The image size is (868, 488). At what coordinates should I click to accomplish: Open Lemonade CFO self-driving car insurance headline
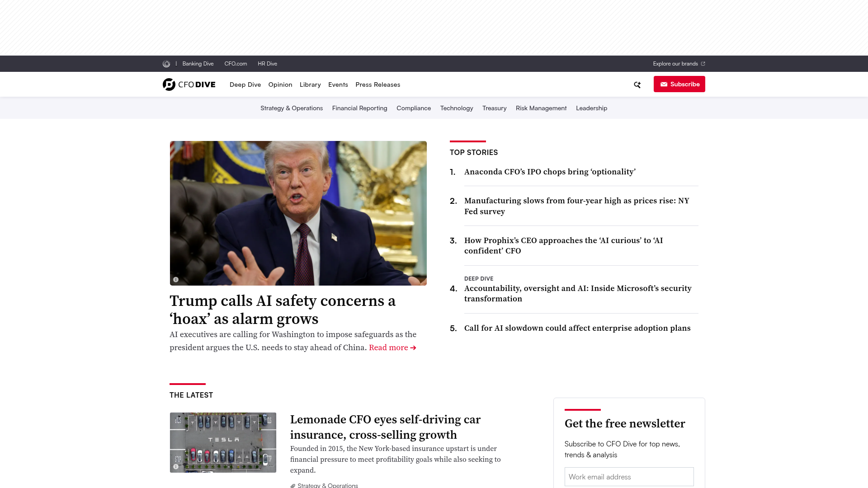[x=385, y=427]
